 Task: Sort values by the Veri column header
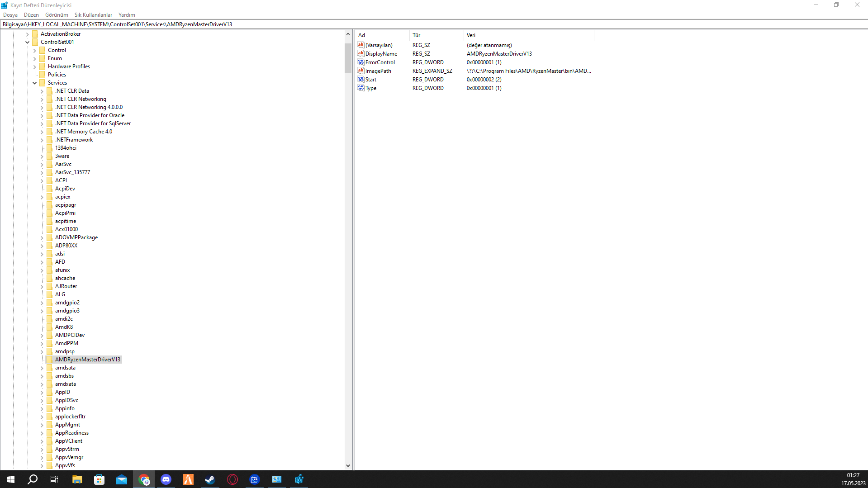coord(529,35)
